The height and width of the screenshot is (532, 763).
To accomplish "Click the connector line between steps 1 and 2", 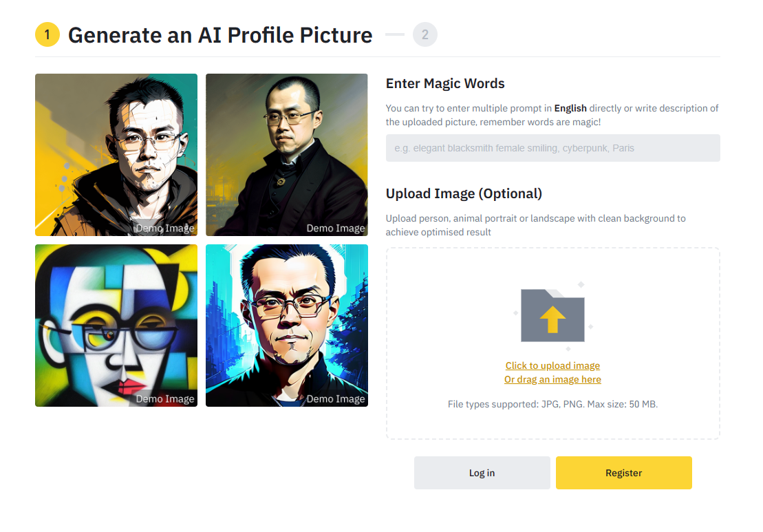I will pyautogui.click(x=395, y=34).
